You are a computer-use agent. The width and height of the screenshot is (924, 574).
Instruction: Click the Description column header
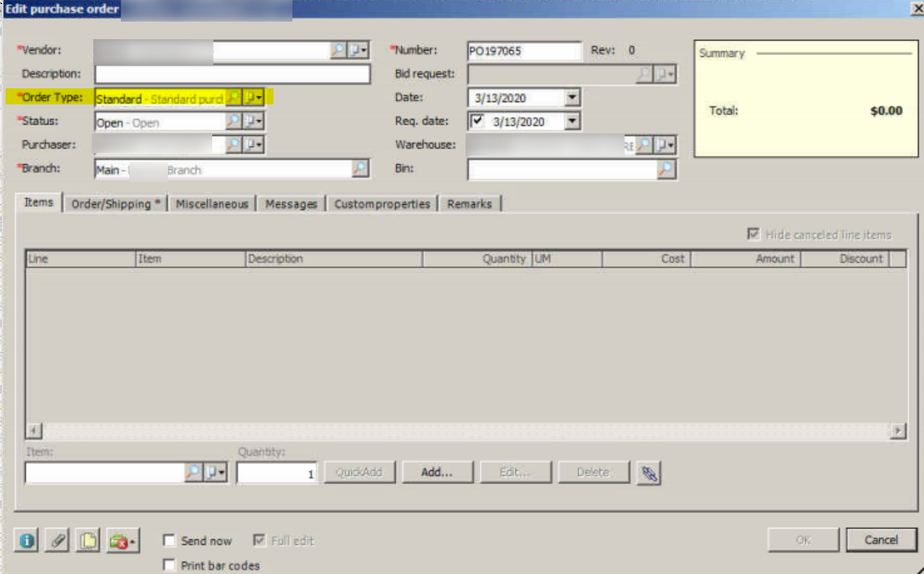coord(334,259)
